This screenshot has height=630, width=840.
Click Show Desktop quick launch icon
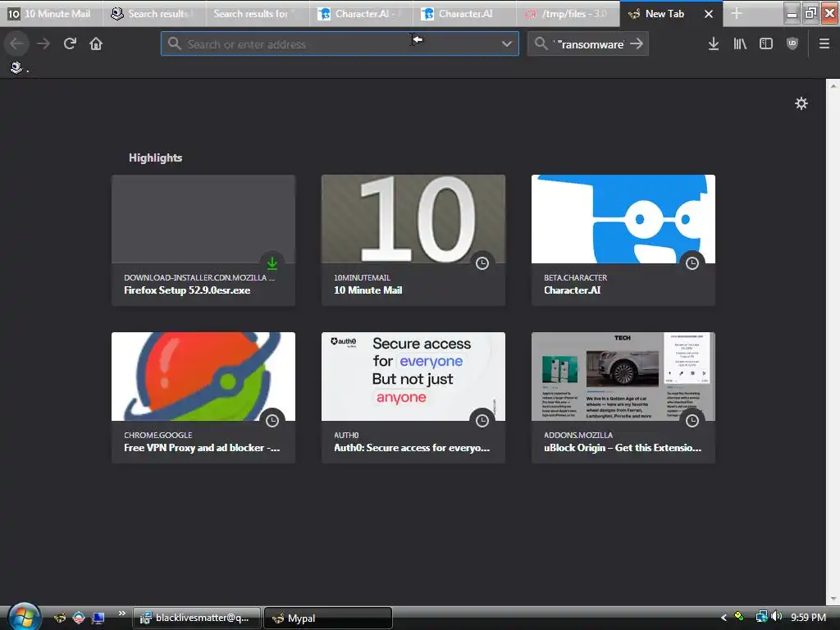coord(98,618)
